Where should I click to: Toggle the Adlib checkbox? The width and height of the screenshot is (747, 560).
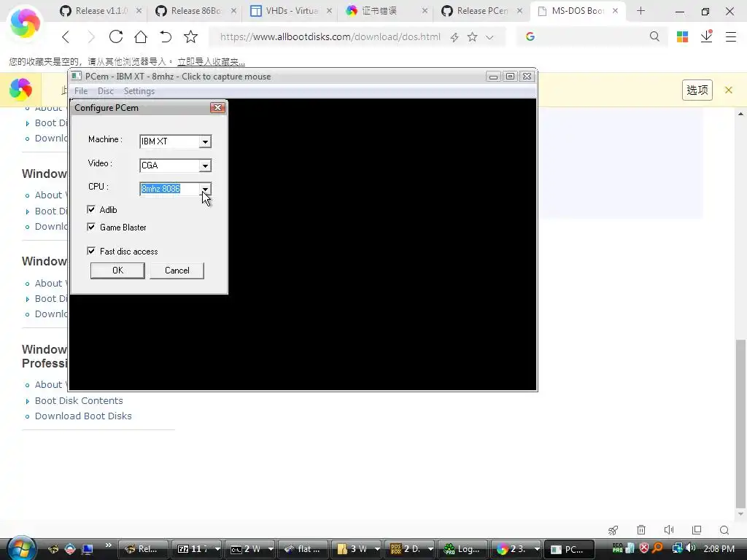point(91,209)
